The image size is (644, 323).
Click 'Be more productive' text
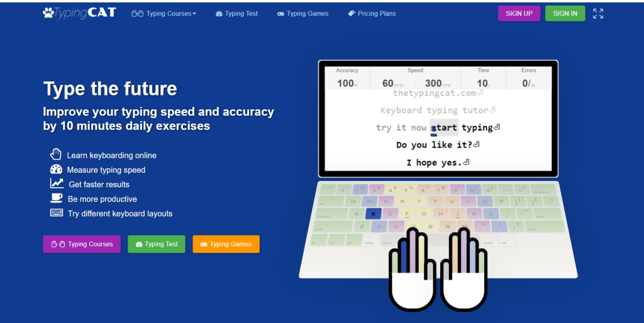point(103,199)
